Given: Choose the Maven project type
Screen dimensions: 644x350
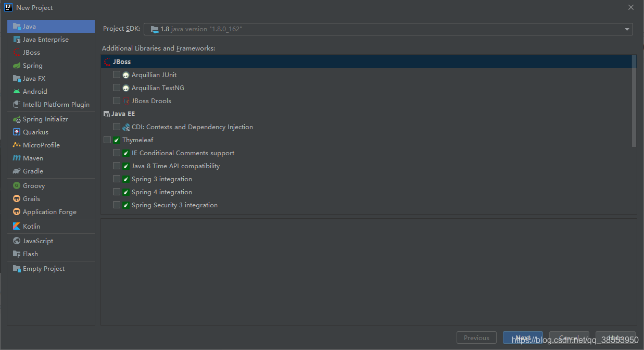Looking at the screenshot, I should tap(51, 158).
